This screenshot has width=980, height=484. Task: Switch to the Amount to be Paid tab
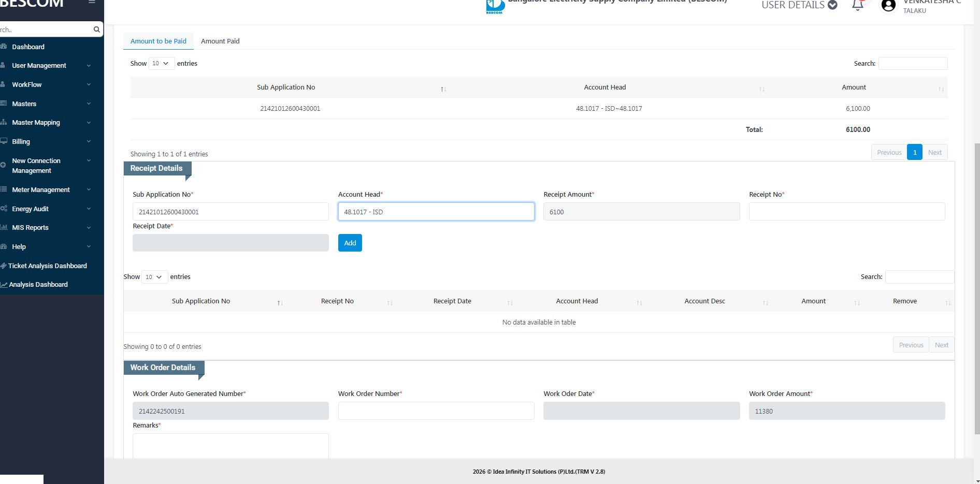pyautogui.click(x=158, y=41)
